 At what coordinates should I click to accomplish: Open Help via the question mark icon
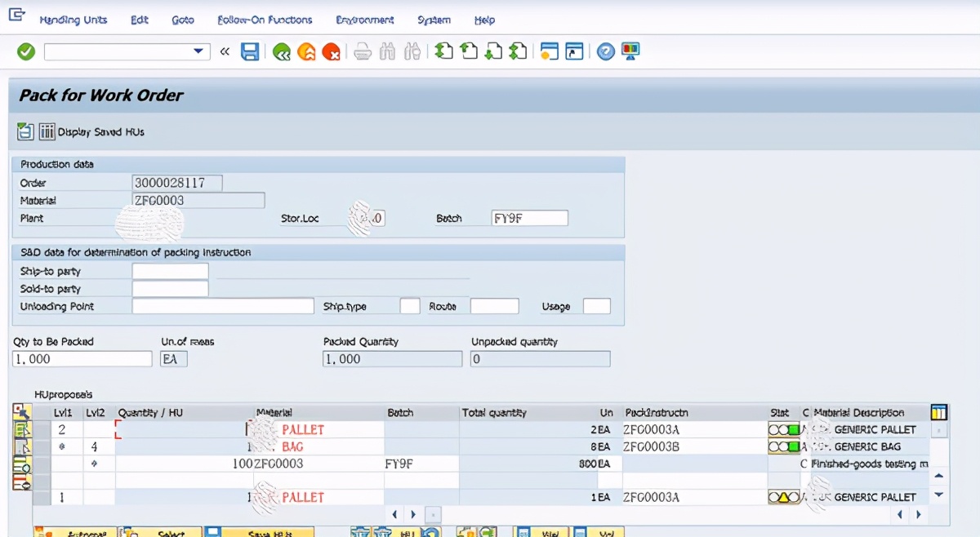pyautogui.click(x=605, y=52)
